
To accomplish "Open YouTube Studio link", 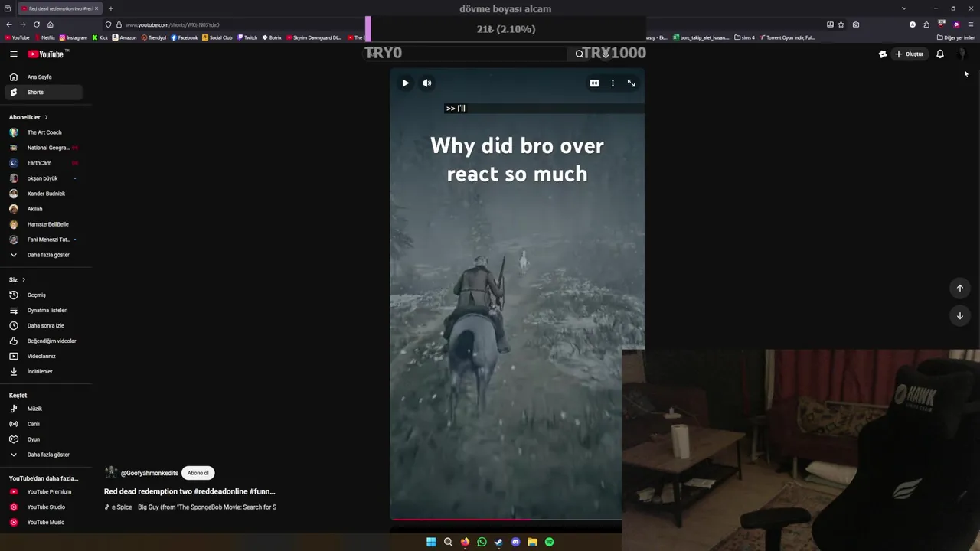I will [x=44, y=507].
